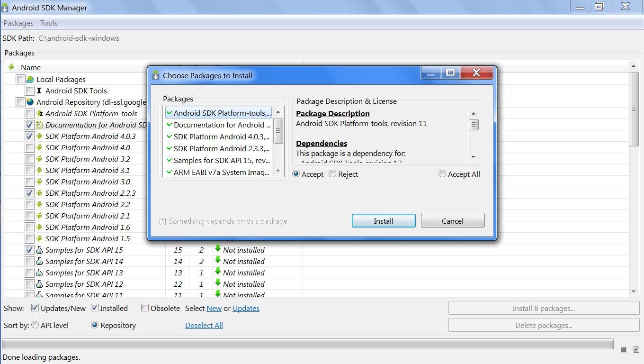The width and height of the screenshot is (644, 364).
Task: Click the flask icon beside Samples for SDK API 13
Action: 39,273
